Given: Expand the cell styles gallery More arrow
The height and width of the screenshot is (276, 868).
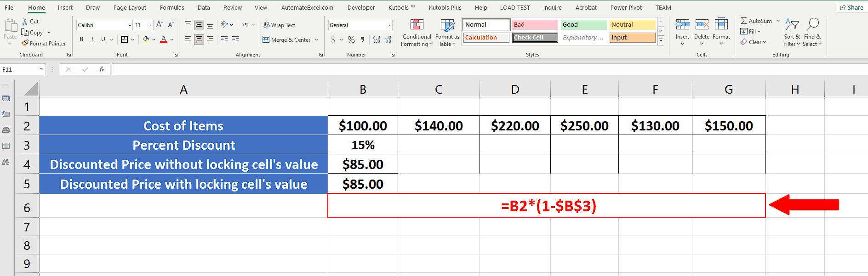Looking at the screenshot, I should click(x=661, y=40).
